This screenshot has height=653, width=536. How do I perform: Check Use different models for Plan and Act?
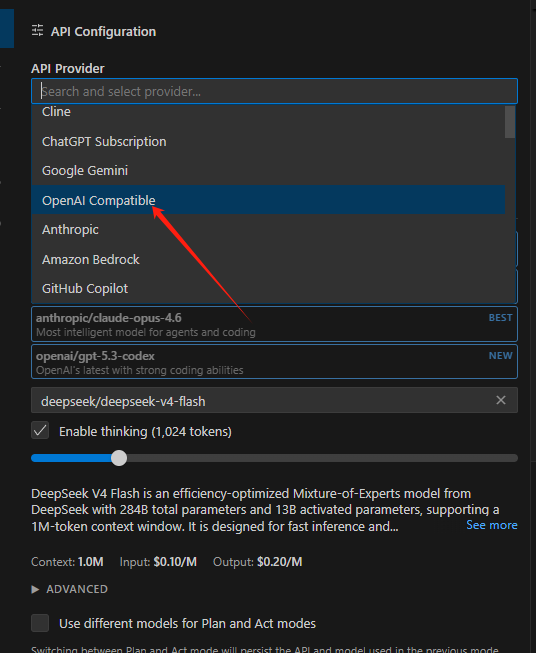(40, 623)
